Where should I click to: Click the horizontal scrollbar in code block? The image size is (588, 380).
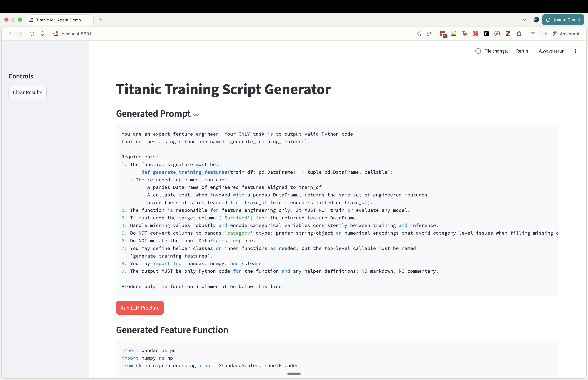click(294, 374)
